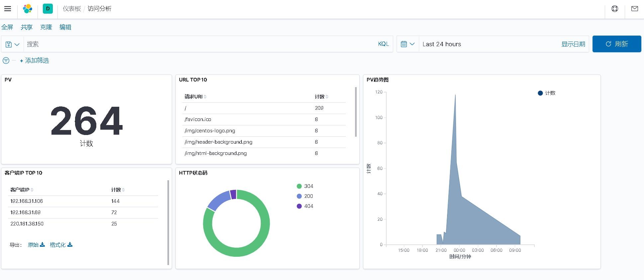Screen dimensions: 644x280
Task: Toggle 计数 legend in PV趋势图
Action: (x=547, y=93)
